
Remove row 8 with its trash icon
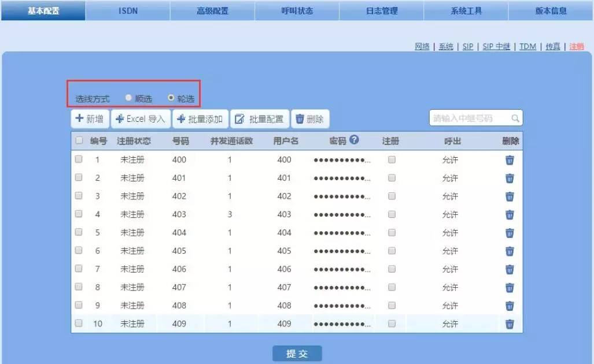tap(510, 288)
